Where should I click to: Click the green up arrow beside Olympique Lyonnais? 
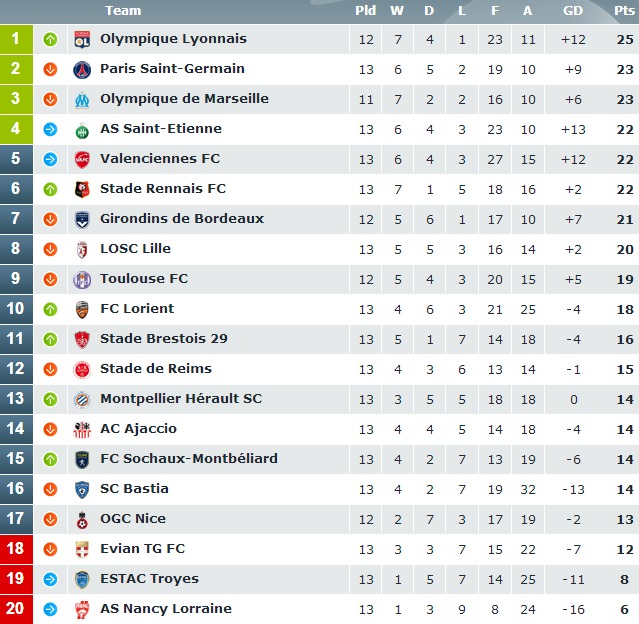pyautogui.click(x=51, y=40)
